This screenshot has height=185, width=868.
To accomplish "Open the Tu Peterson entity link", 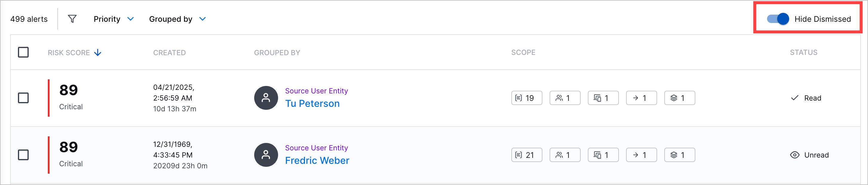I will [312, 104].
